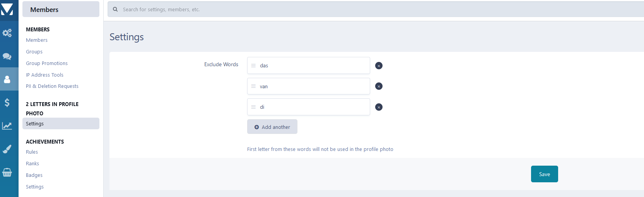Image resolution: width=644 pixels, height=197 pixels.
Task: Save the settings
Action: pyautogui.click(x=544, y=174)
